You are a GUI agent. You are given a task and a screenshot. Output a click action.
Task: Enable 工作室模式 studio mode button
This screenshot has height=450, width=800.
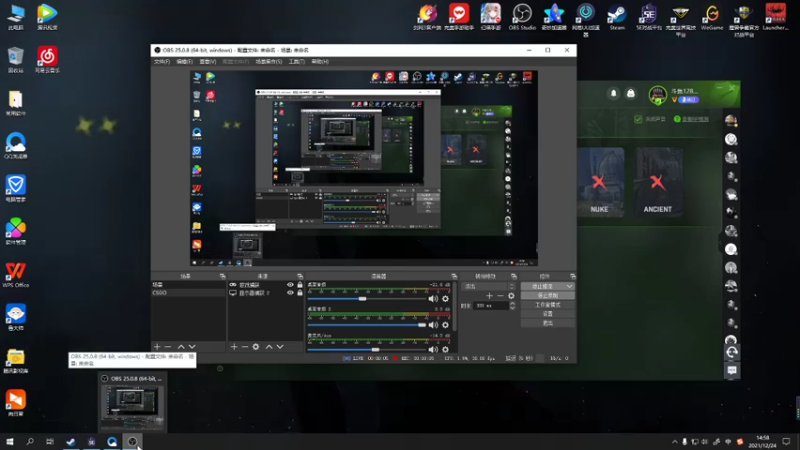coord(547,305)
